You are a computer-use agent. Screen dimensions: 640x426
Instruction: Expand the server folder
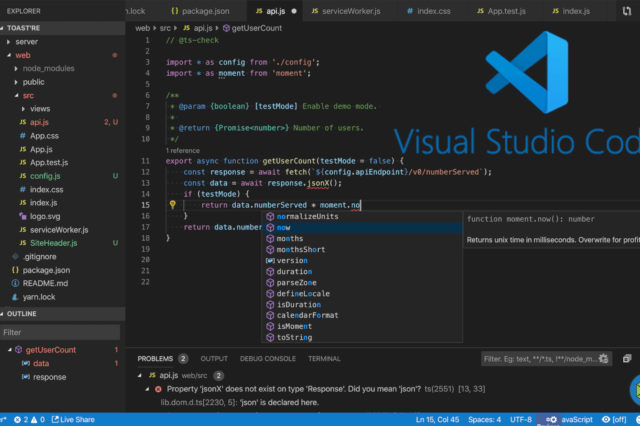point(8,42)
